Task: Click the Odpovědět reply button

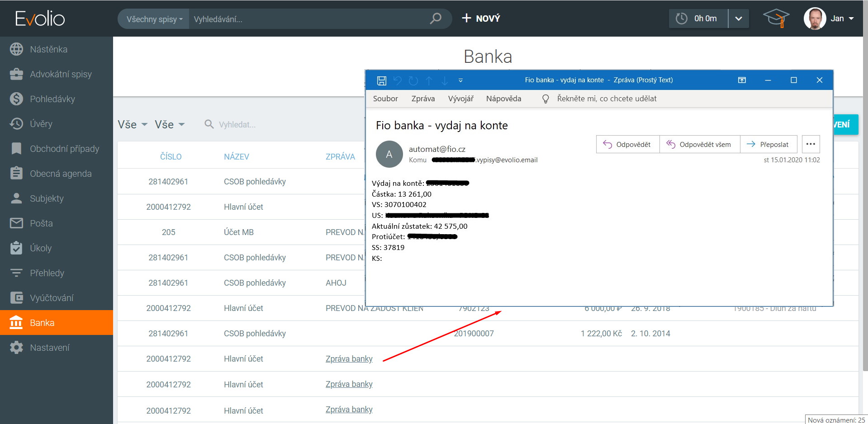Action: 627,144
